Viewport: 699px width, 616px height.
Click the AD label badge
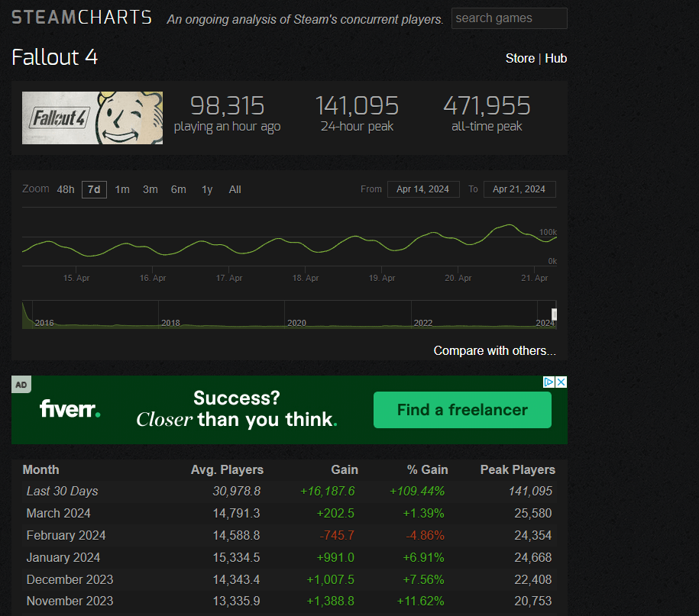tap(21, 385)
